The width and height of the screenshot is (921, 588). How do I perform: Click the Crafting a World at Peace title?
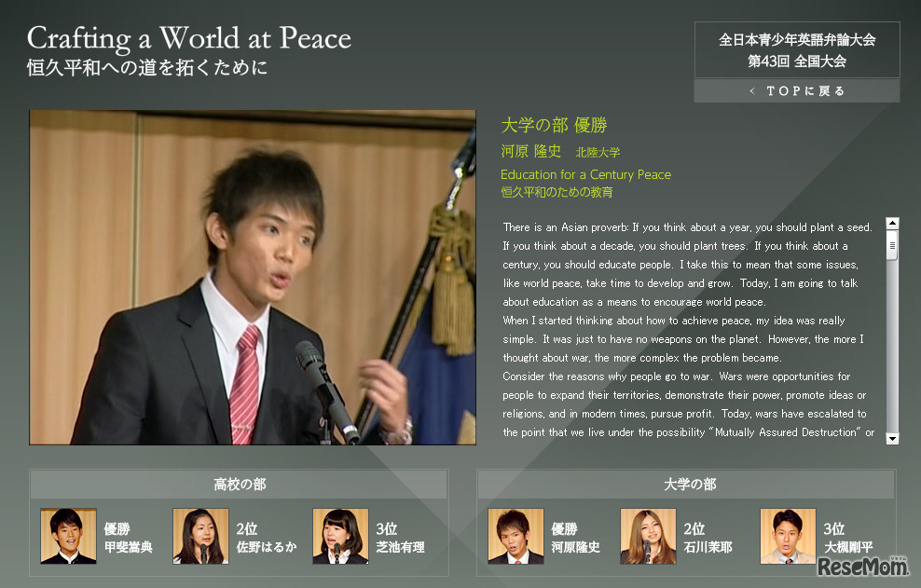[189, 38]
